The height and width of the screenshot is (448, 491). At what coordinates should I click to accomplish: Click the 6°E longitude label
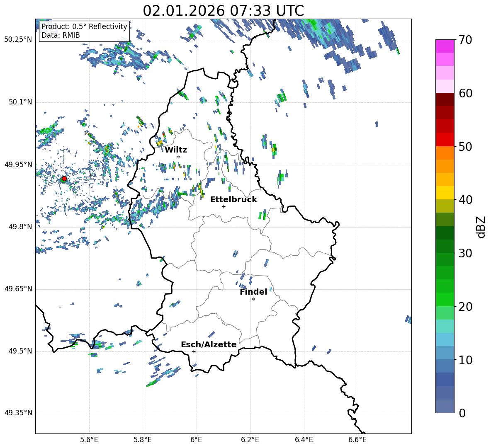coord(196,440)
